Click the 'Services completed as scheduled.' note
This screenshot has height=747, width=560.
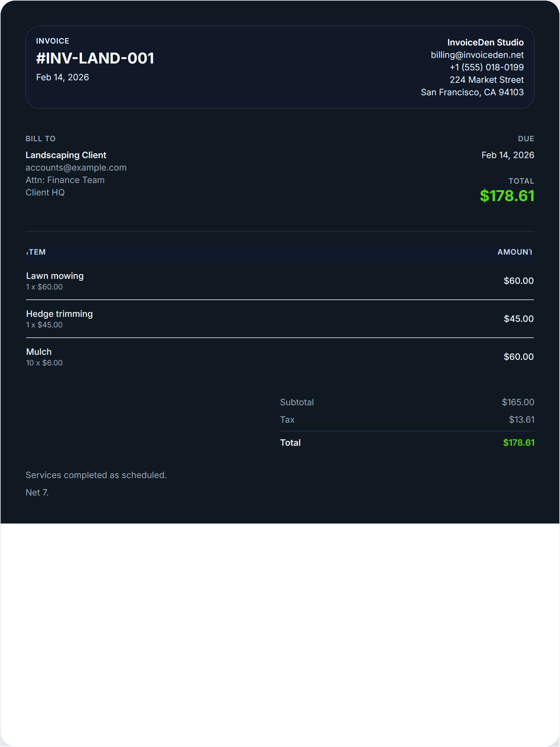pyautogui.click(x=96, y=475)
